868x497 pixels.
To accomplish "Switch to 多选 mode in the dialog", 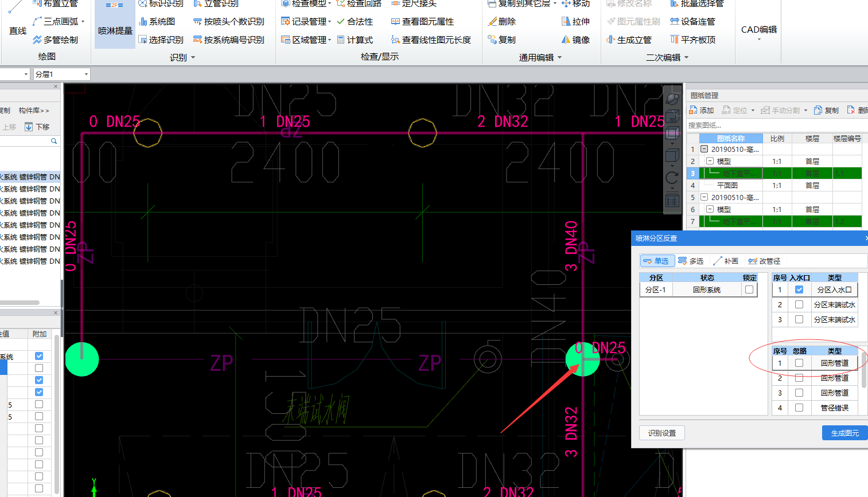I will point(691,261).
